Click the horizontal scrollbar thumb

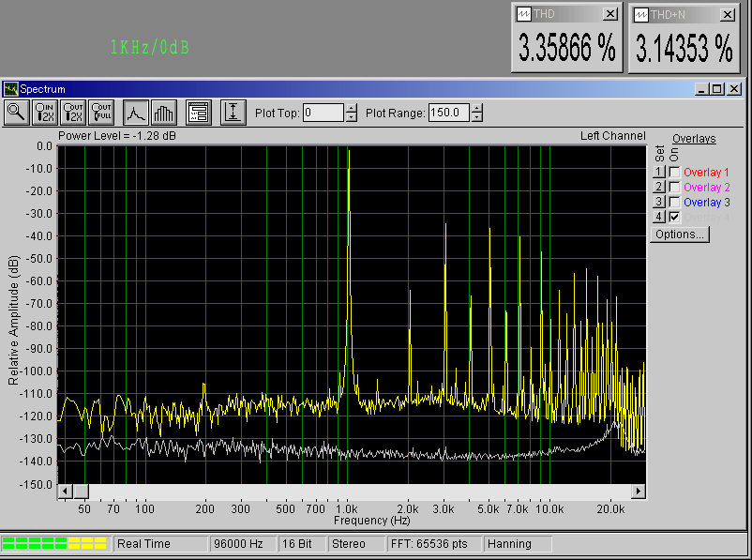click(x=81, y=491)
